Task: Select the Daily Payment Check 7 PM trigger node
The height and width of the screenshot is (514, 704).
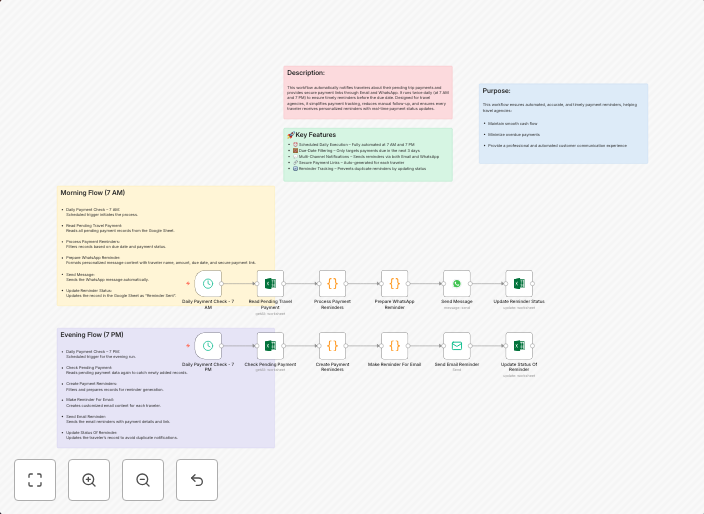Action: [x=208, y=346]
